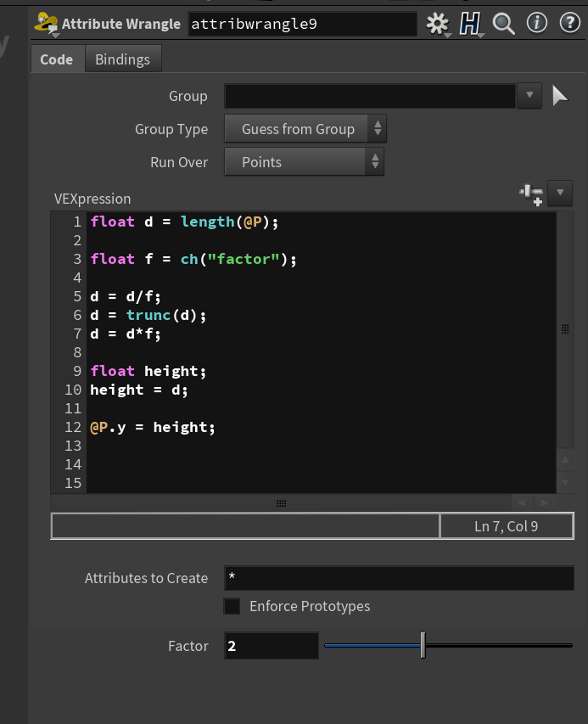Click the group selection arrow icon
Screen dimensions: 588x724
[x=560, y=96]
